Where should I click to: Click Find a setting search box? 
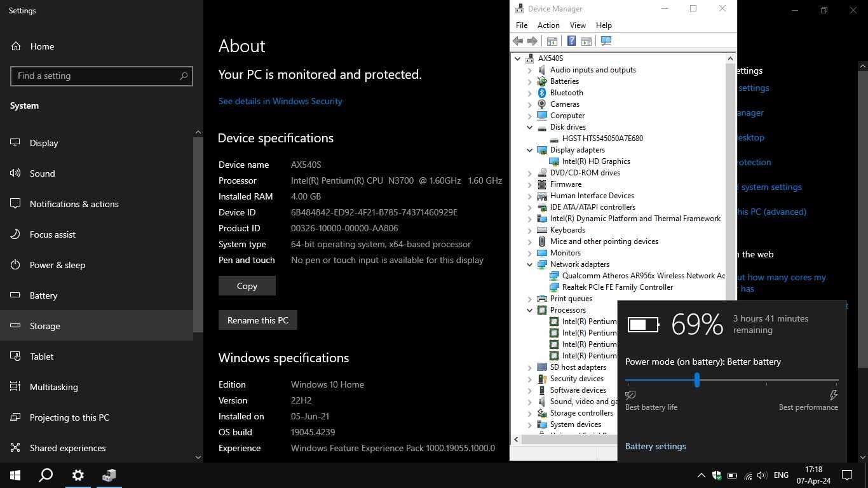pyautogui.click(x=102, y=76)
